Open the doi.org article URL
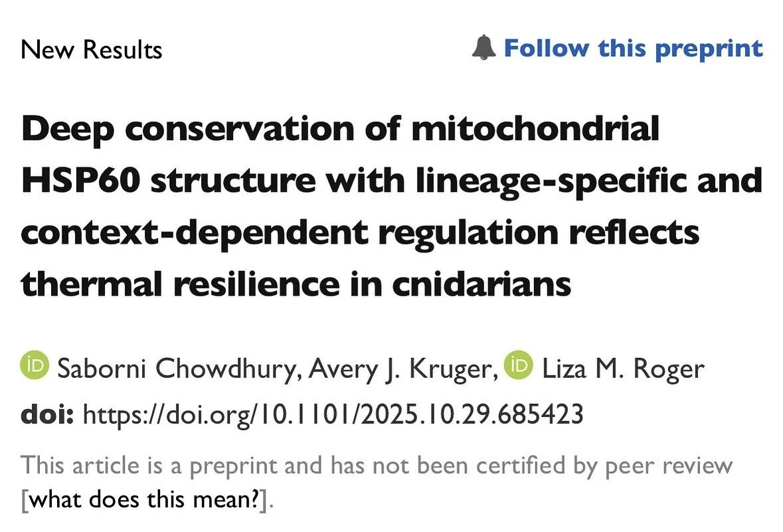 tap(333, 414)
